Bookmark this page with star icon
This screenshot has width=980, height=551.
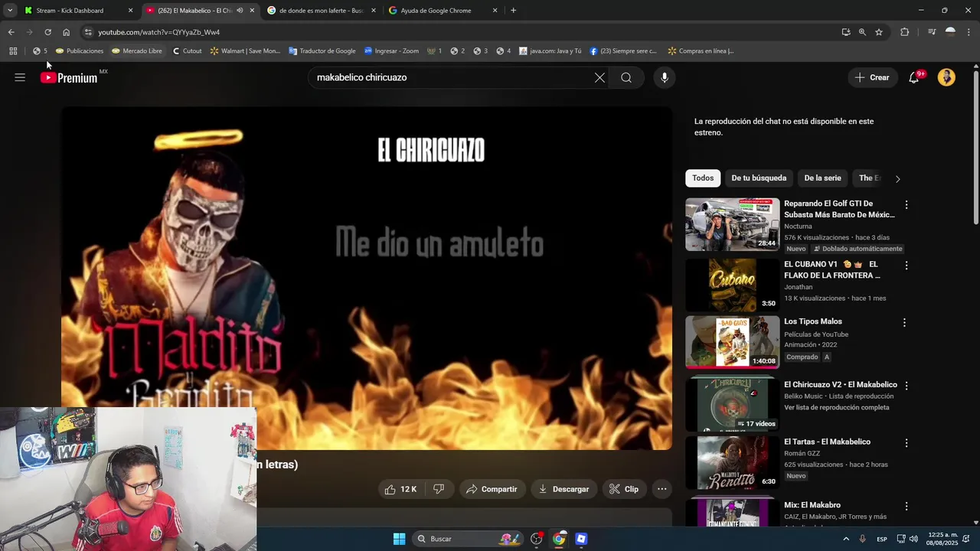coord(879,32)
